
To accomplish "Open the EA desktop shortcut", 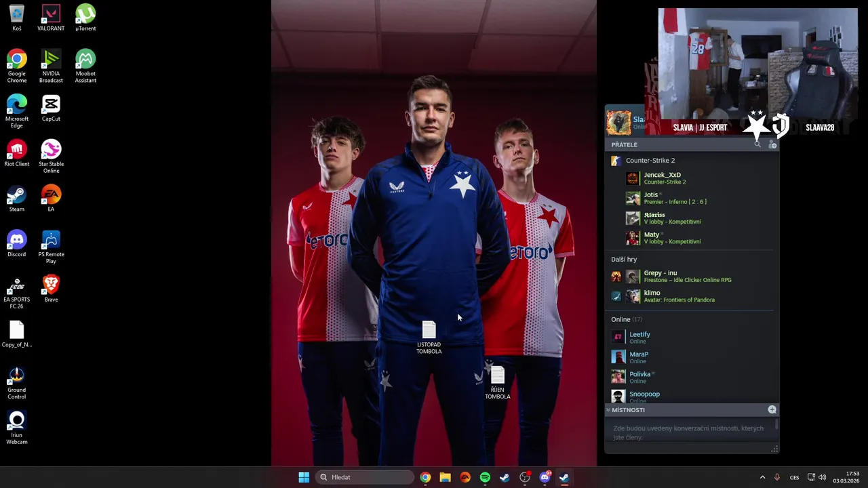I will (51, 199).
